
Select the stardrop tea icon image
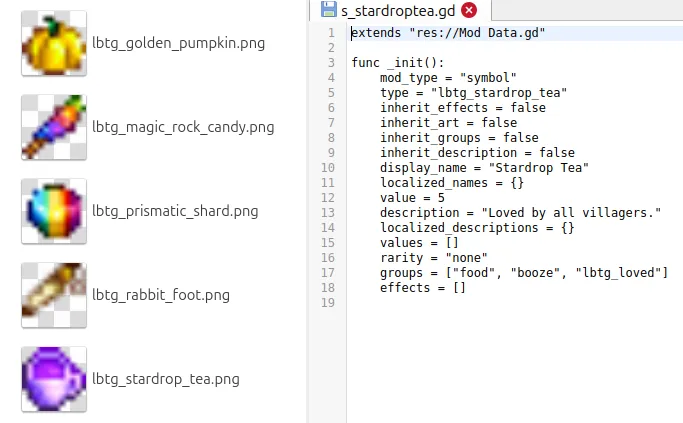[x=54, y=379]
